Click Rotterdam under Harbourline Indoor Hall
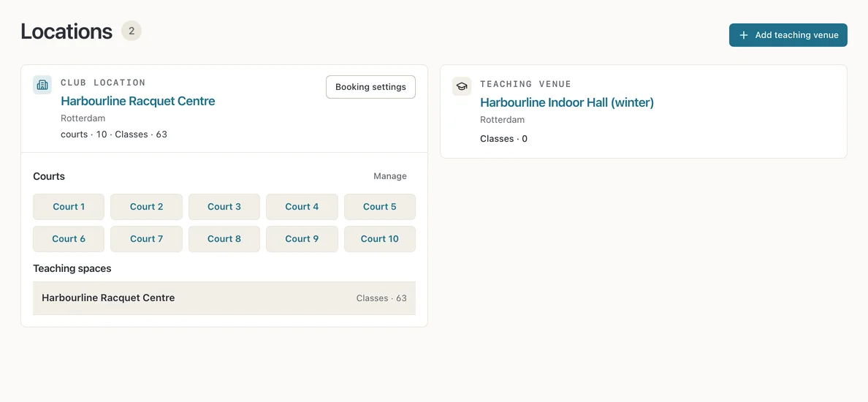Image resolution: width=868 pixels, height=402 pixels. [x=502, y=120]
